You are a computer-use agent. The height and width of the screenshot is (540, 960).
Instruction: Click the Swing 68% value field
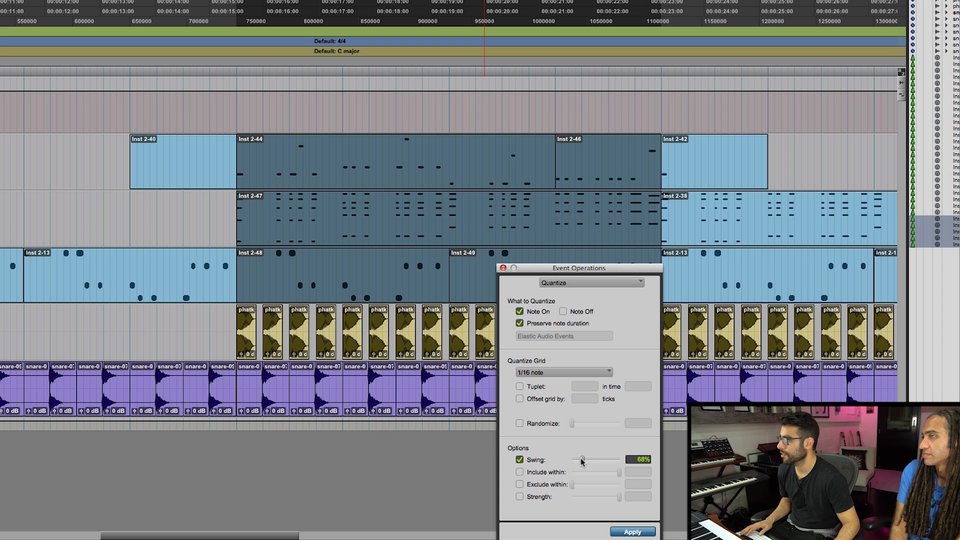pyautogui.click(x=638, y=459)
